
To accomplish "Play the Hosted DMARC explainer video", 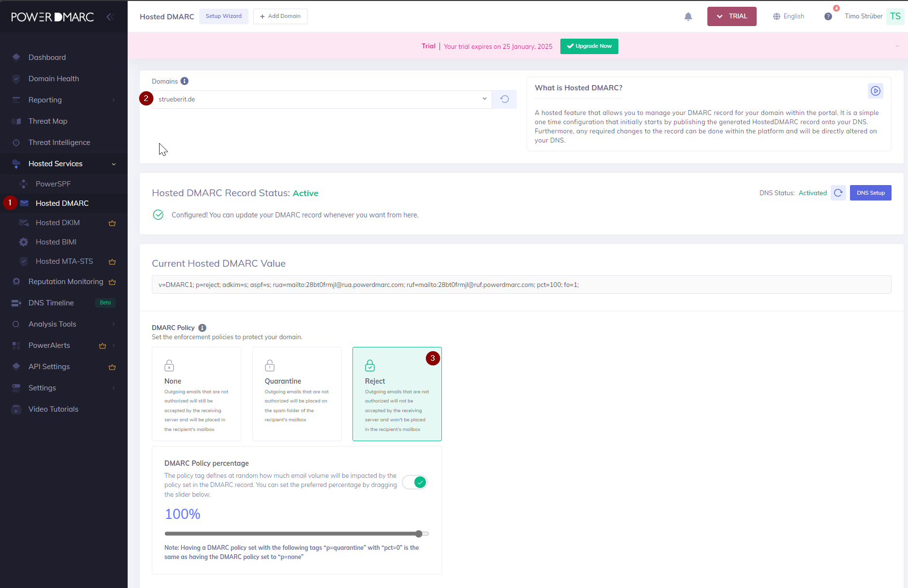I will coord(875,91).
